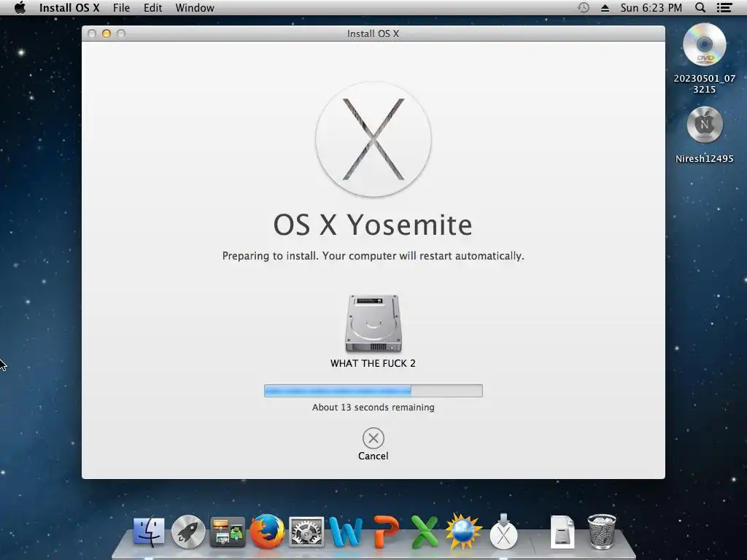Click the Time Machine menu bar icon
Image resolution: width=747 pixels, height=560 pixels.
click(584, 7)
